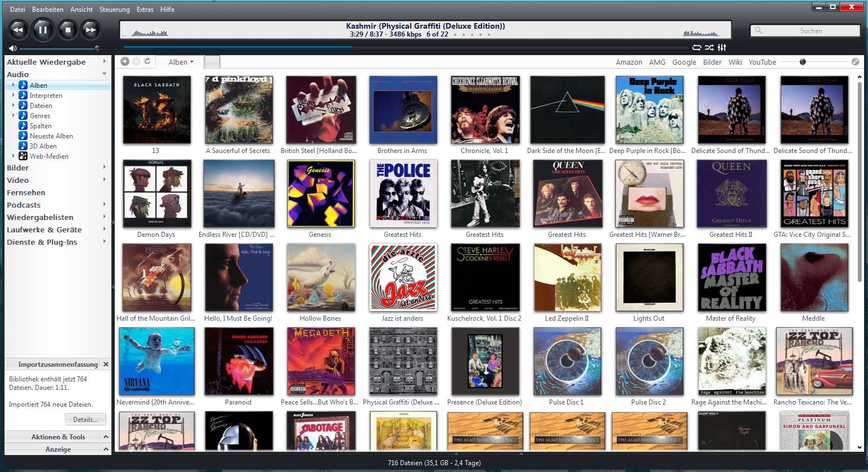Open import Details... button
868x472 pixels.
click(x=86, y=419)
